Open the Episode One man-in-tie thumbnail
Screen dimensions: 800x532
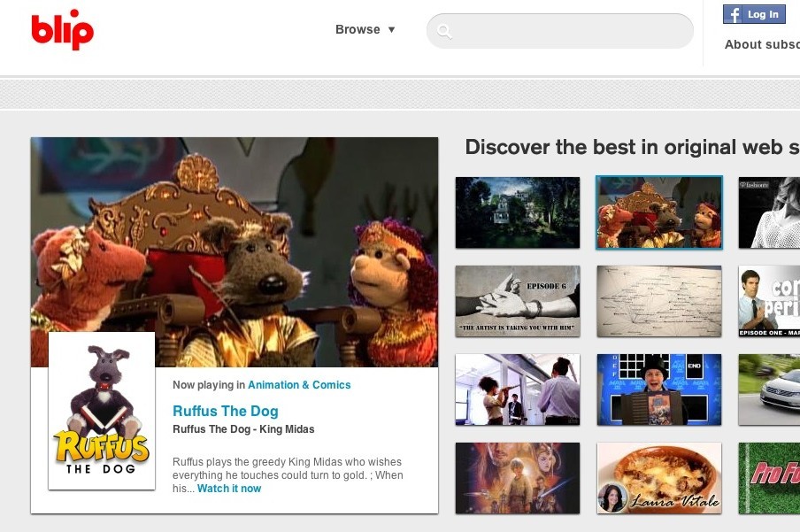(x=769, y=301)
